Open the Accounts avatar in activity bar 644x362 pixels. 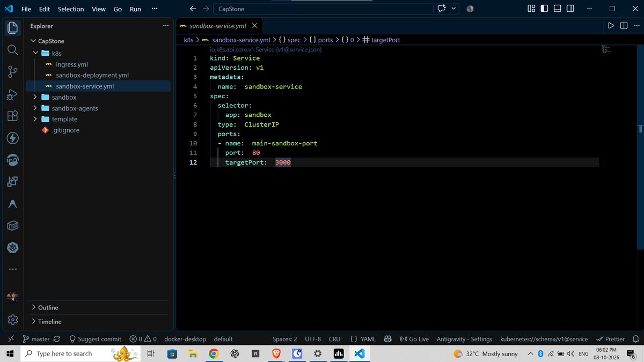point(13,298)
